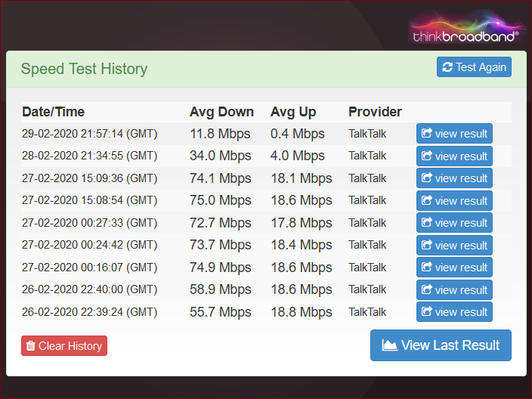Select the 73.7 Mbps download value
Viewport: 532px width, 399px height.
[220, 245]
